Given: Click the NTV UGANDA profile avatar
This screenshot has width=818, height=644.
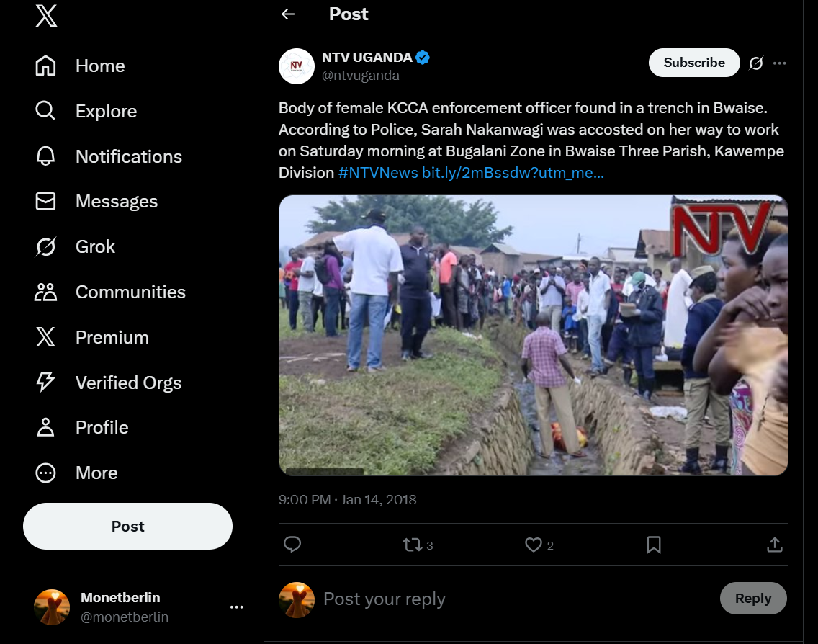Looking at the screenshot, I should click(297, 66).
